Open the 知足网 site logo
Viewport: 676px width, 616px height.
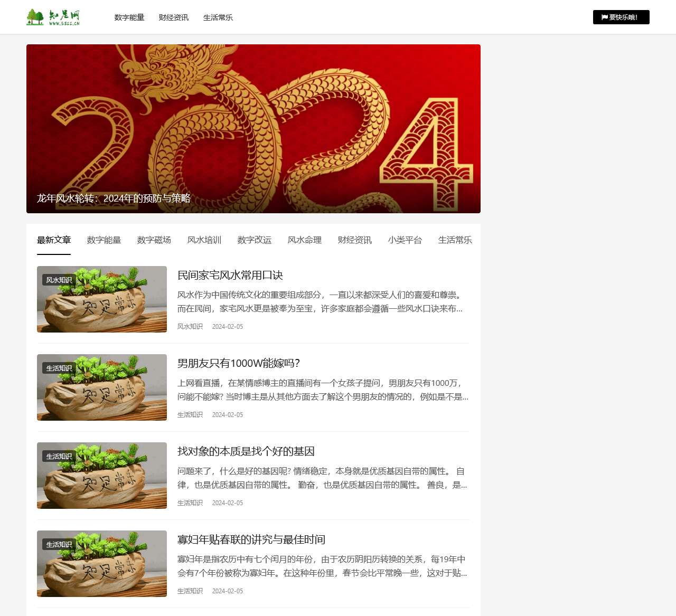point(53,17)
